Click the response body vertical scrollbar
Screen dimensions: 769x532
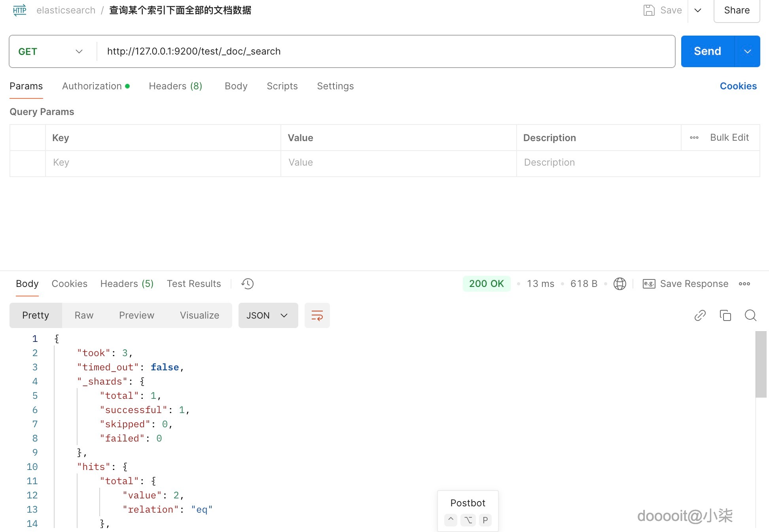click(x=761, y=364)
